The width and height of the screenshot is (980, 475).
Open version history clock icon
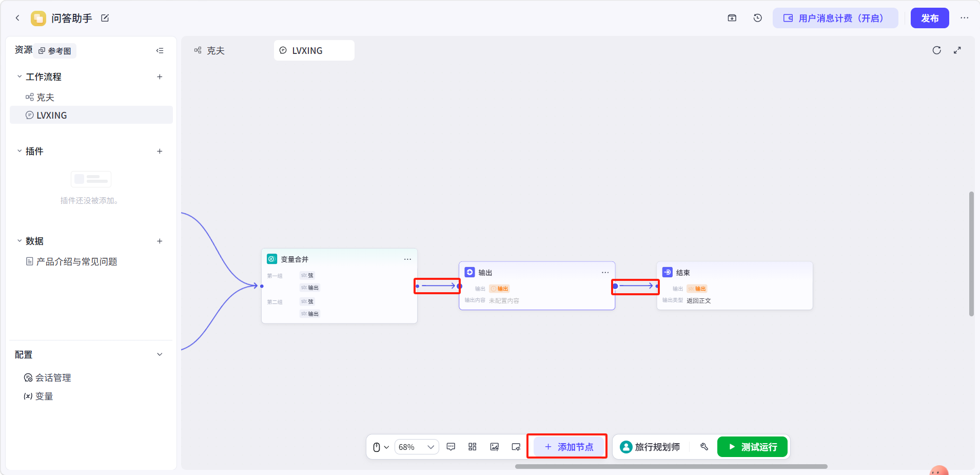pyautogui.click(x=758, y=18)
